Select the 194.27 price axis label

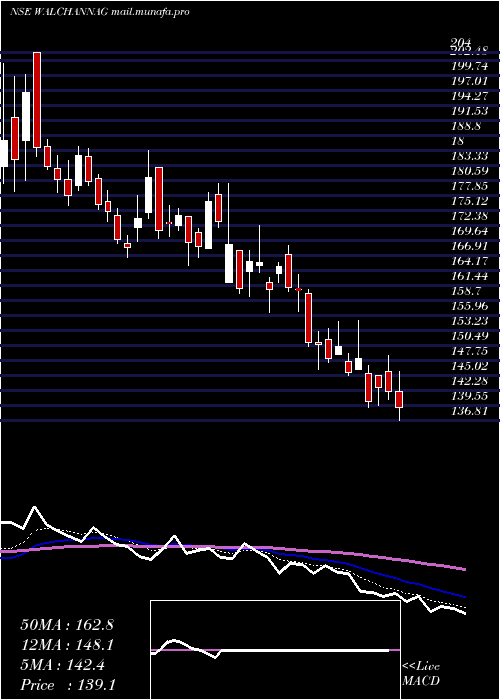click(469, 96)
